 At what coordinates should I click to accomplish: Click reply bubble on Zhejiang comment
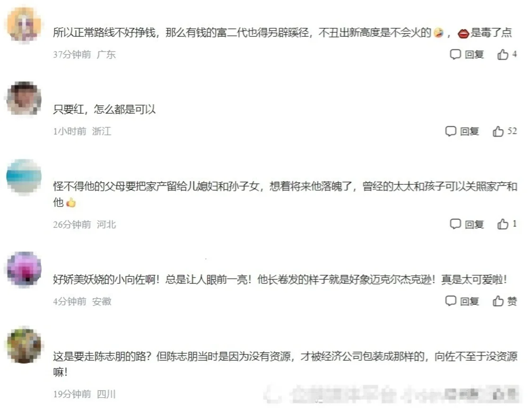click(450, 131)
